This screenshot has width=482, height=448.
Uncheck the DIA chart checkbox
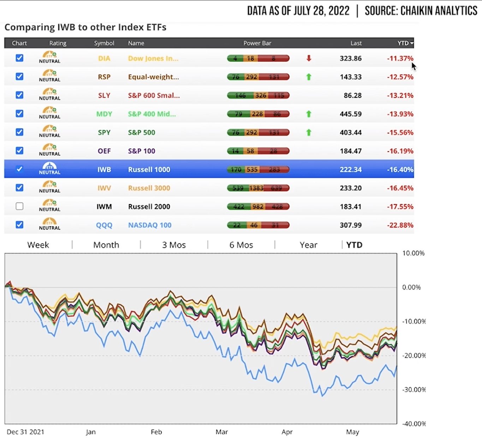[19, 58]
